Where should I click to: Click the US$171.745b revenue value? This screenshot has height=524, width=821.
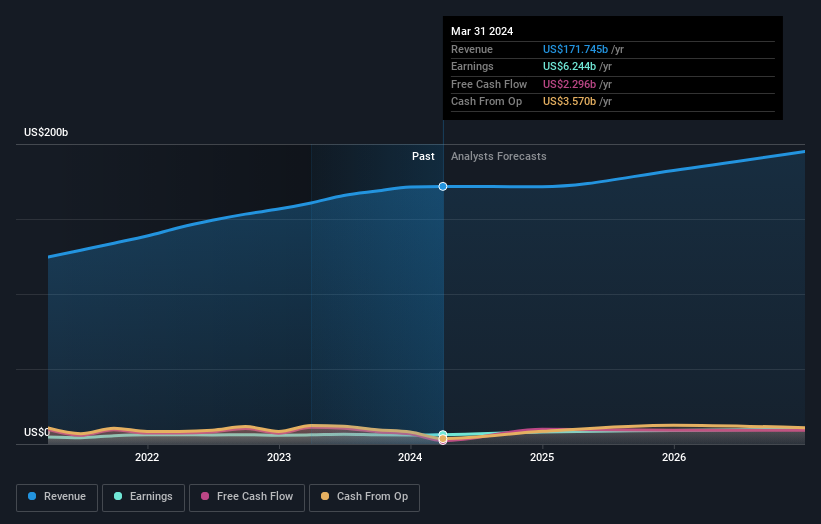pyautogui.click(x=575, y=49)
